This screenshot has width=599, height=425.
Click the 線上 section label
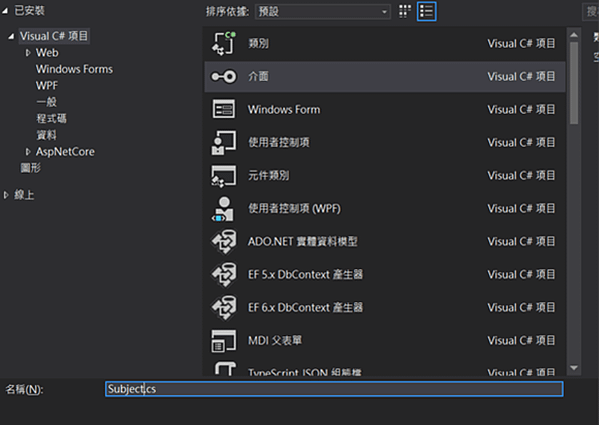point(24,195)
